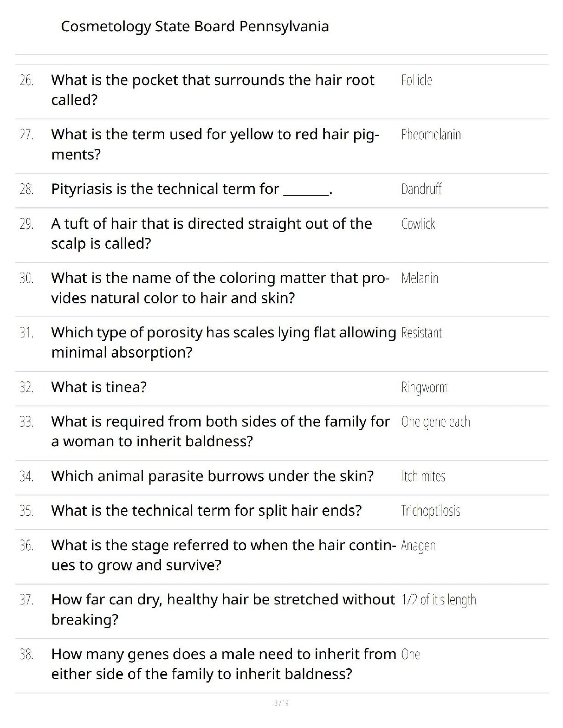Screen dimensions: 563x728
Task: Click the answer Cowlick
Action: 418,224
